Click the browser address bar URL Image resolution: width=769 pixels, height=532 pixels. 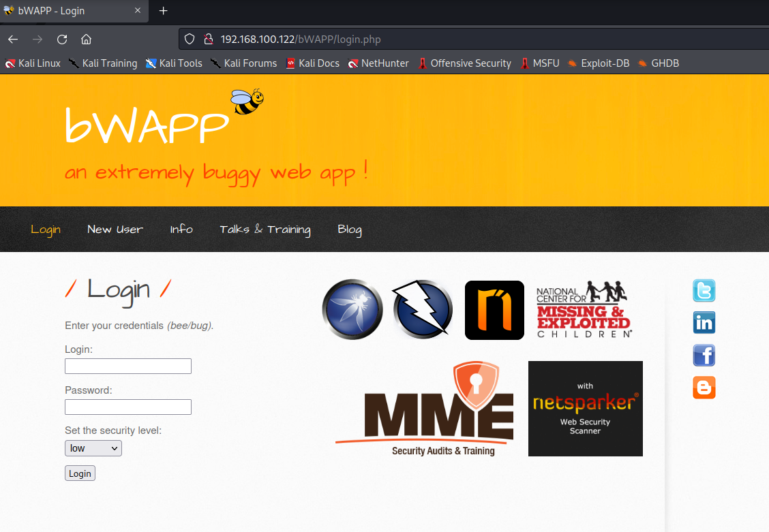coord(310,40)
